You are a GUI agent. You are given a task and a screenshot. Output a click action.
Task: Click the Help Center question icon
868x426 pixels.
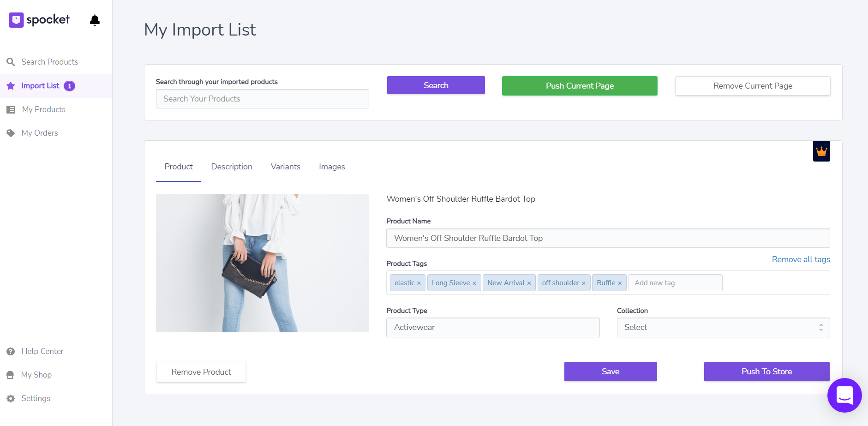[x=11, y=351]
